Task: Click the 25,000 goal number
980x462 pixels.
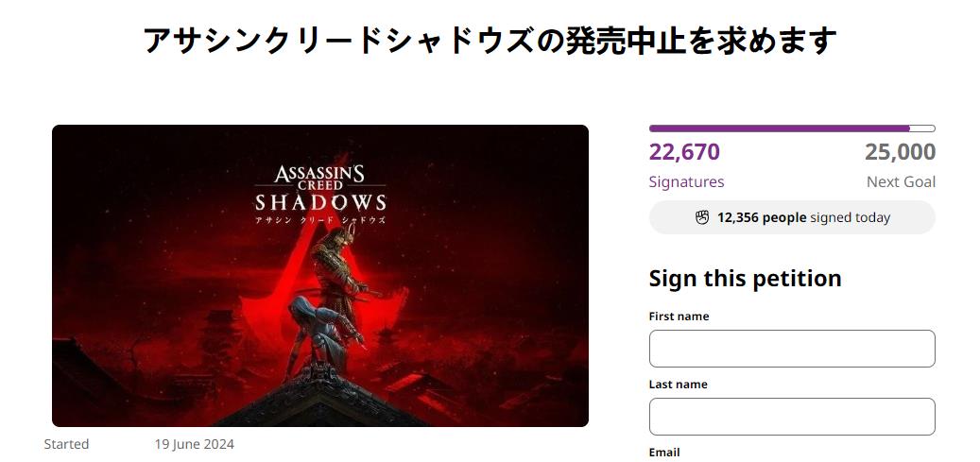Action: [900, 152]
